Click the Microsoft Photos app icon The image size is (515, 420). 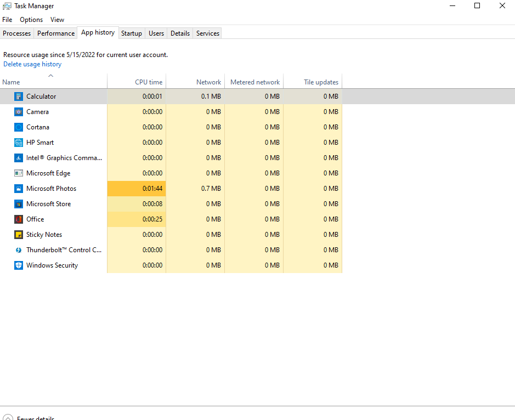pyautogui.click(x=19, y=189)
